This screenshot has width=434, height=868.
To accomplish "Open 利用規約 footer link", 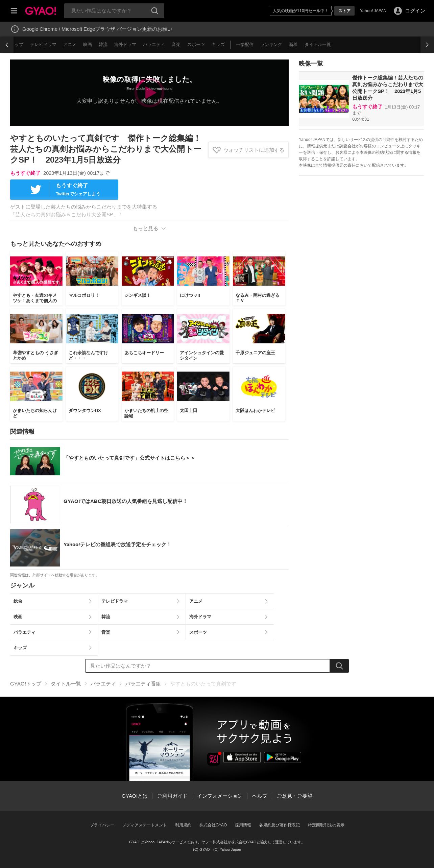I will (x=183, y=825).
